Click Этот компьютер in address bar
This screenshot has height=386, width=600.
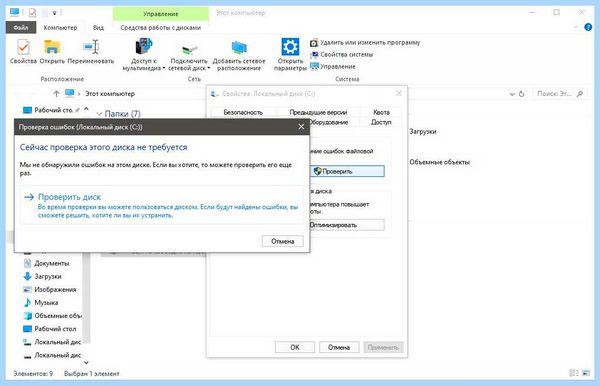(110, 94)
